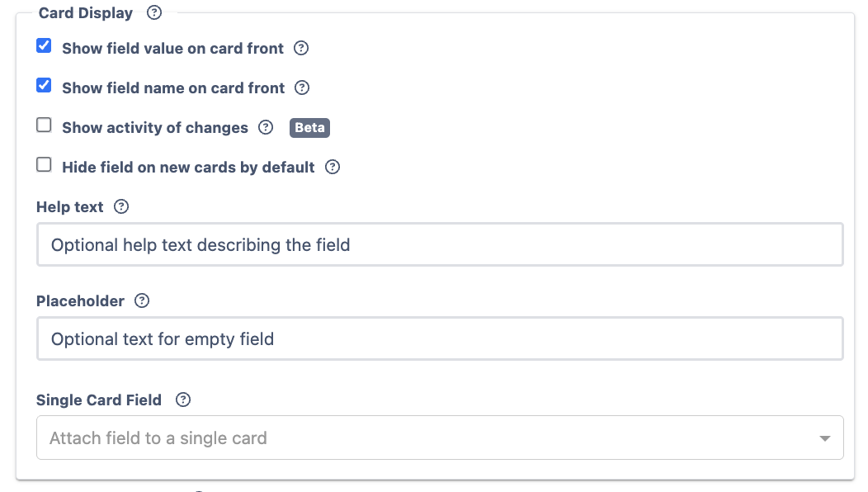Screen dimensions: 868x492
Task: Click help icon beside Show field name
Action: [x=302, y=88]
